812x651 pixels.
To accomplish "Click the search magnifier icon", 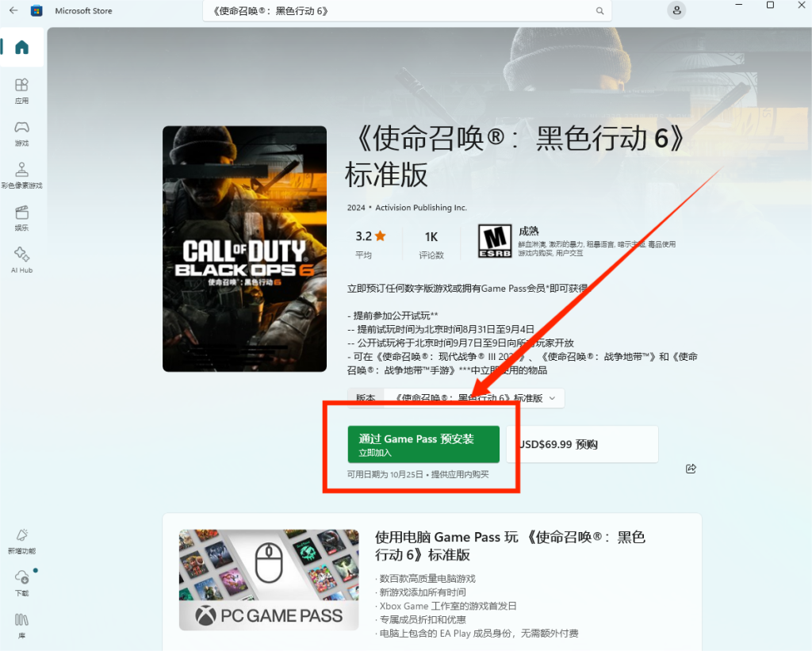I will coord(599,11).
